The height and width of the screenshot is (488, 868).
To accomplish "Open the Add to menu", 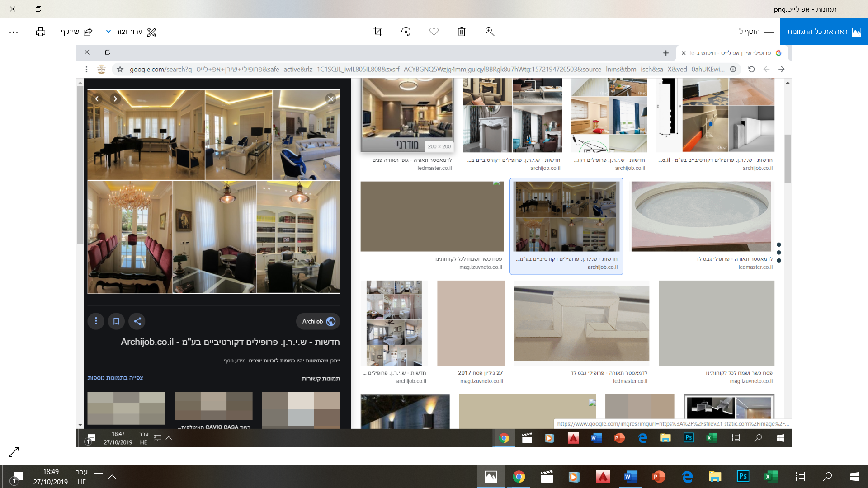I will click(755, 32).
